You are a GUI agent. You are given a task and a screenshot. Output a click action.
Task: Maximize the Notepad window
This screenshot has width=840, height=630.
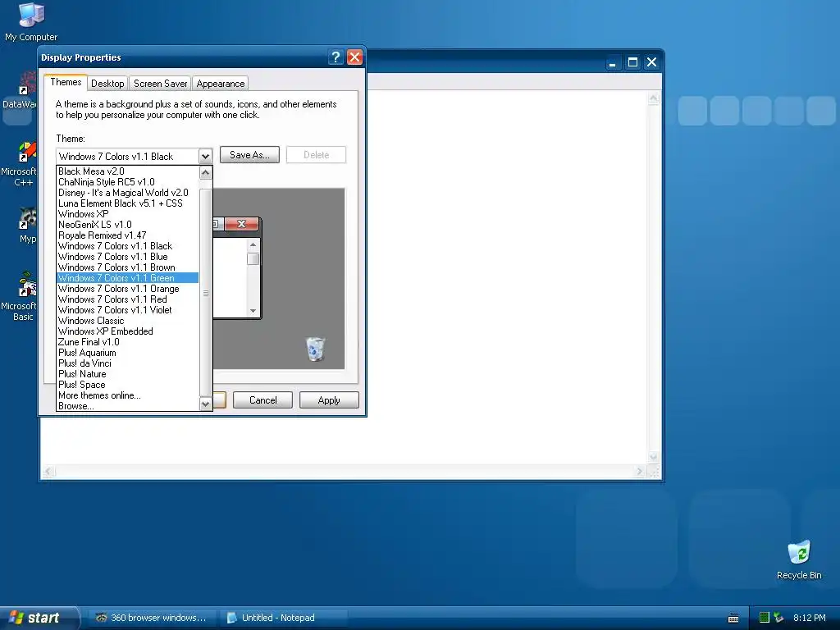coord(632,62)
